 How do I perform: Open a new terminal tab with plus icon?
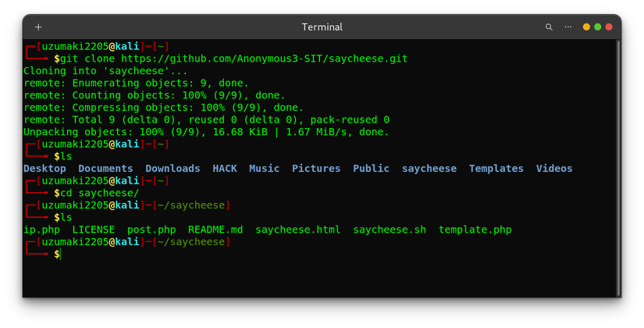point(38,27)
